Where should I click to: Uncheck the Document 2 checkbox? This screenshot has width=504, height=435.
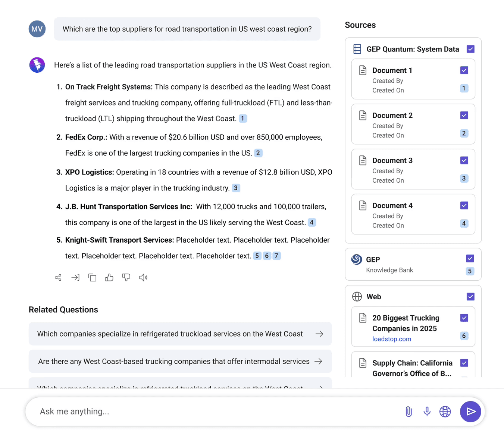(x=464, y=116)
